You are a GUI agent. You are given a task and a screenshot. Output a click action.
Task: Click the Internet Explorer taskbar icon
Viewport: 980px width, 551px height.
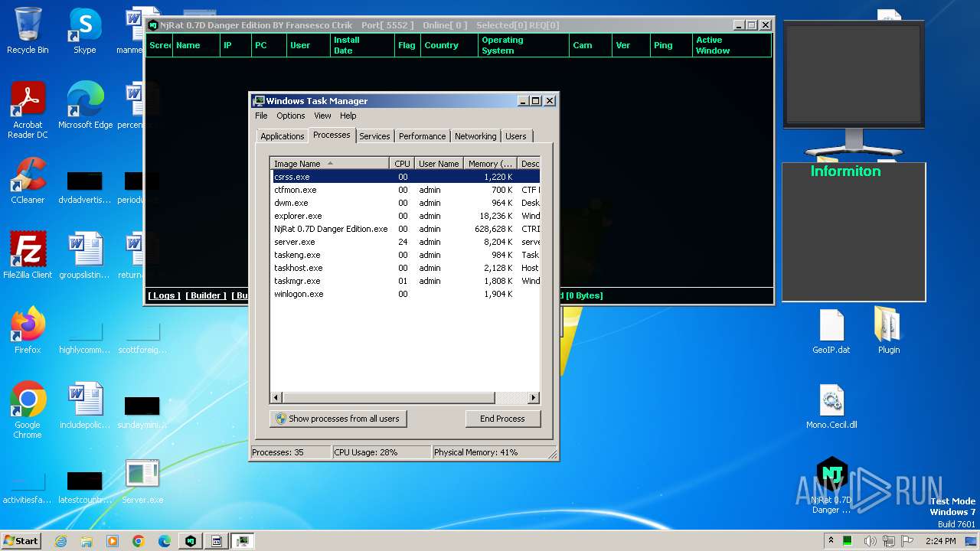coord(61,541)
